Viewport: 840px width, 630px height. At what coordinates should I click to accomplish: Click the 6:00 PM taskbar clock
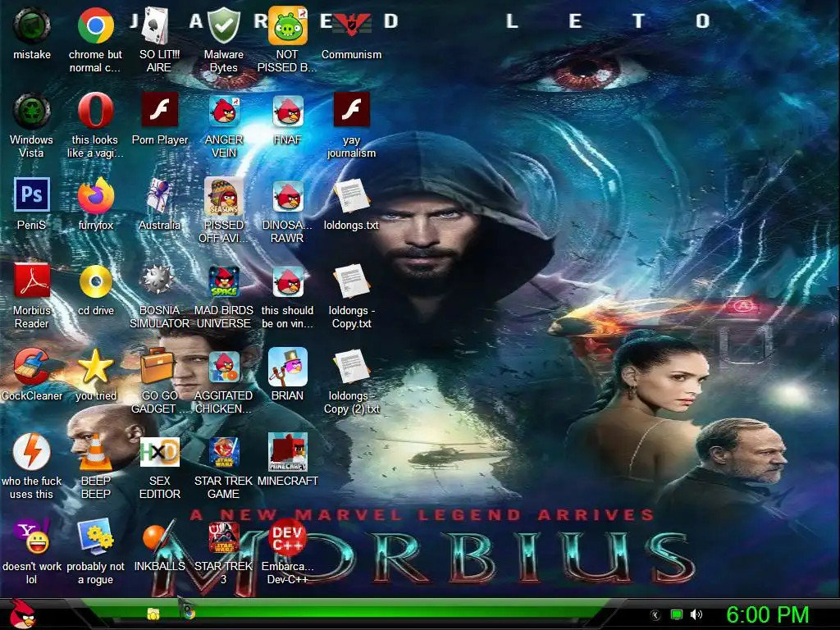767,614
